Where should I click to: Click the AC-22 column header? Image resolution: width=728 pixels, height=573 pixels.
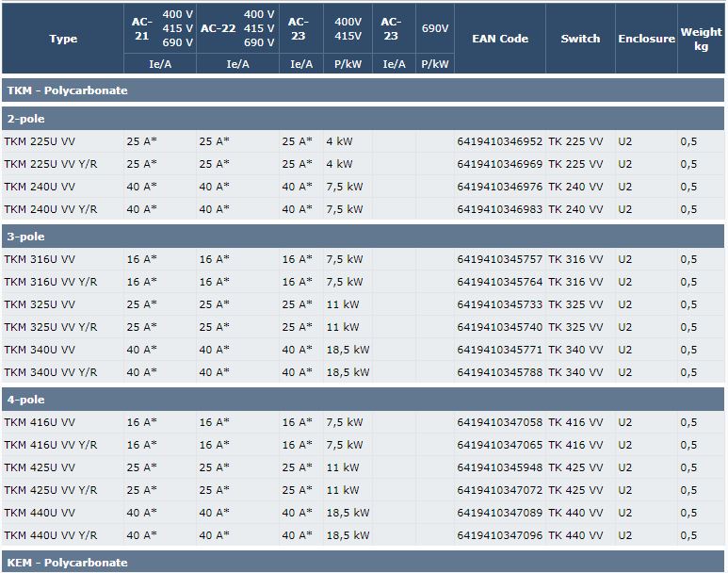tap(218, 28)
